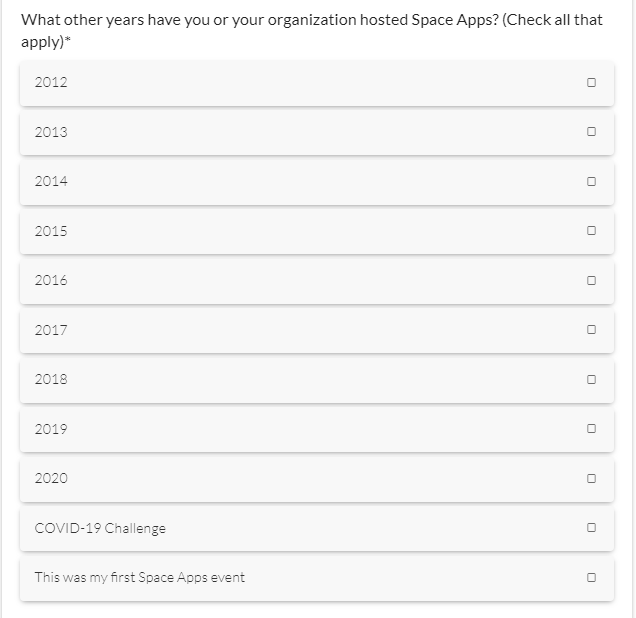Click the "2016" year label text

(x=51, y=281)
